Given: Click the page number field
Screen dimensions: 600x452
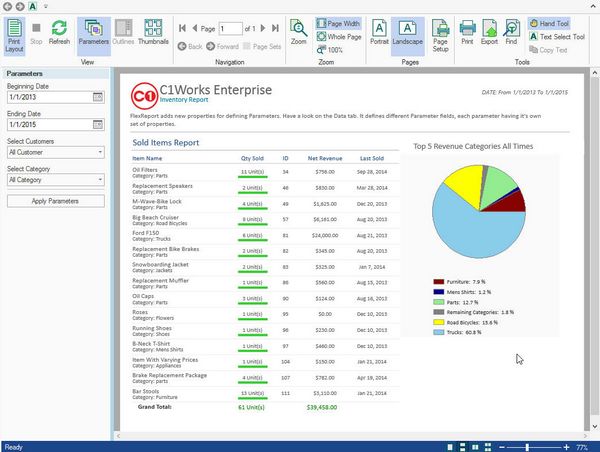Looking at the screenshot, I should pyautogui.click(x=230, y=28).
